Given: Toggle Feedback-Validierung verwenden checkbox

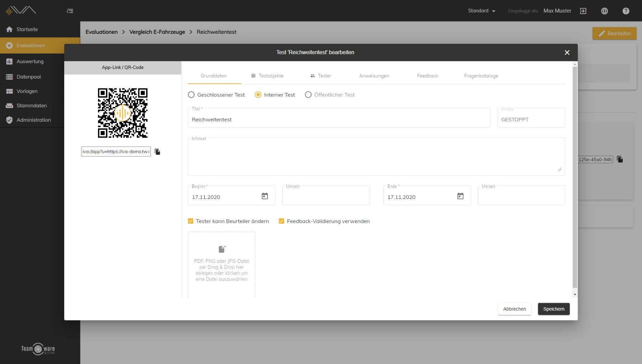Looking at the screenshot, I should [282, 221].
